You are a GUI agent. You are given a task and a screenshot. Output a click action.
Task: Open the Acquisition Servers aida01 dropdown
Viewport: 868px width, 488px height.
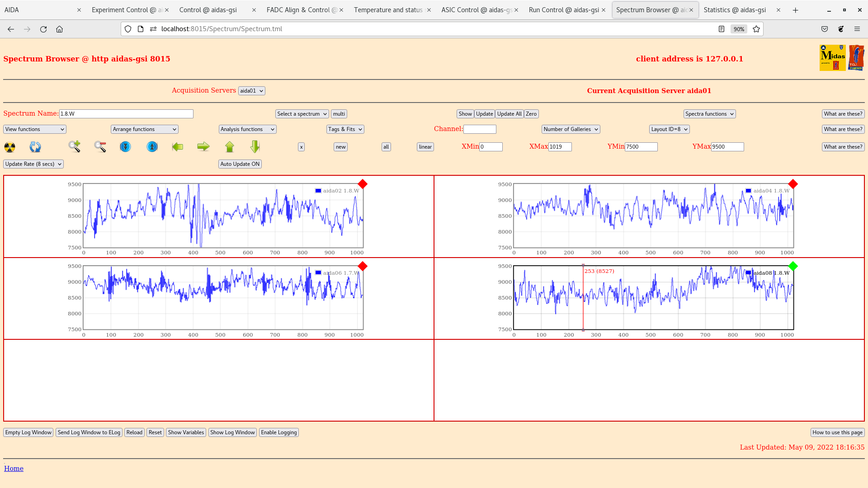(251, 91)
